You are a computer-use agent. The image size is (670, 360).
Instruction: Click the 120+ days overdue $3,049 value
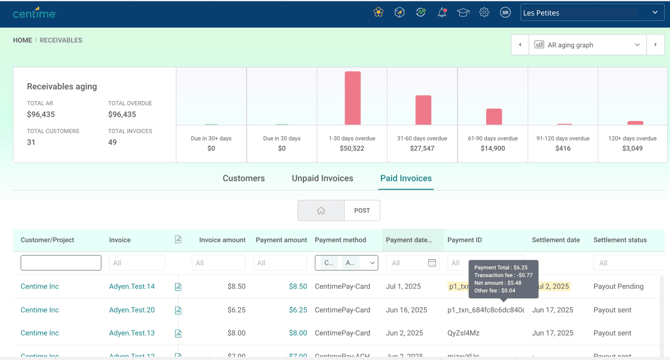pyautogui.click(x=632, y=148)
